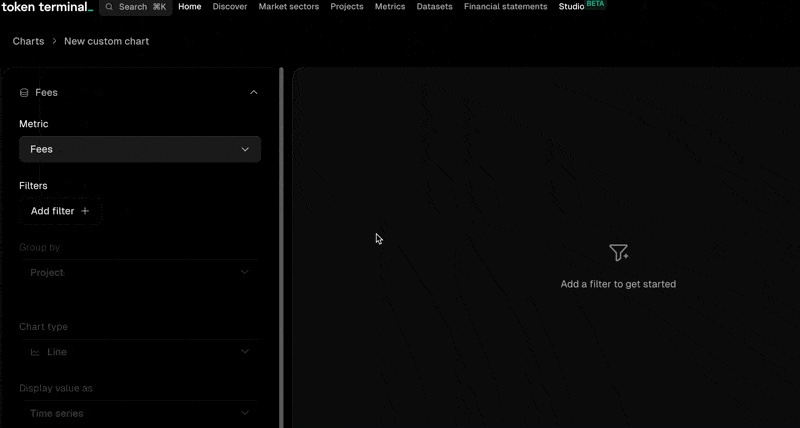800x428 pixels.
Task: Open the Home menu item
Action: (190, 7)
